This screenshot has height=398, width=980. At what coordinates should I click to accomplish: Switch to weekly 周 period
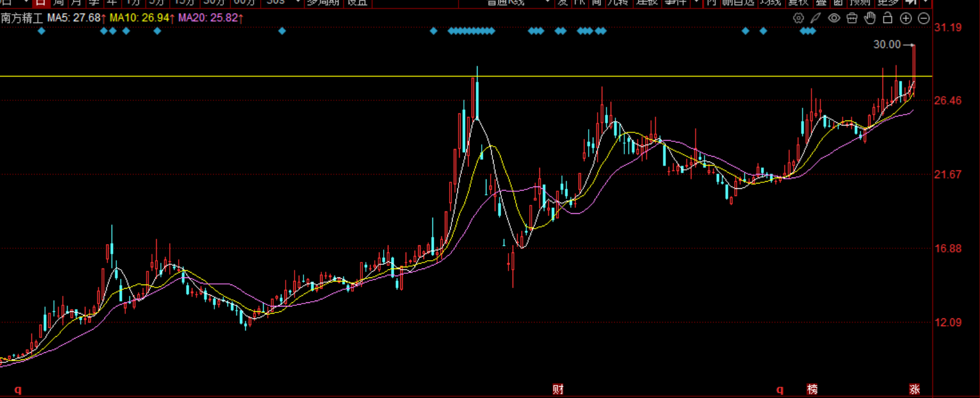pos(58,2)
